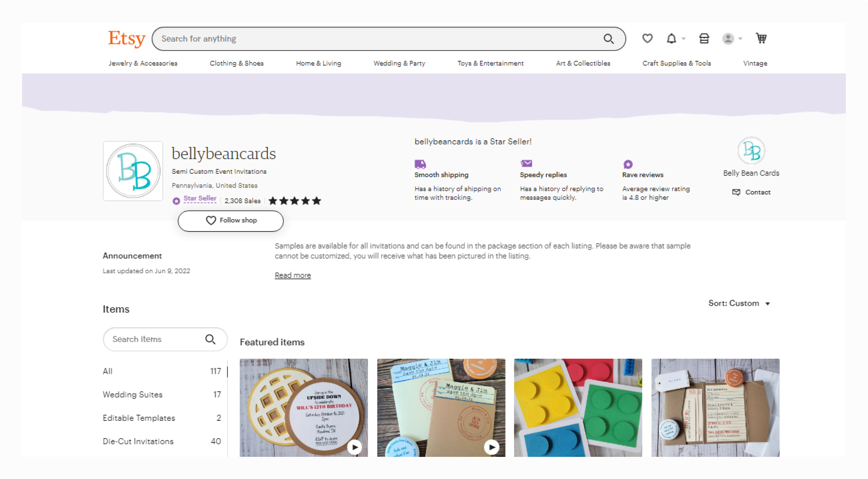868x479 pixels.
Task: Click the Star Seller link
Action: pyautogui.click(x=200, y=198)
